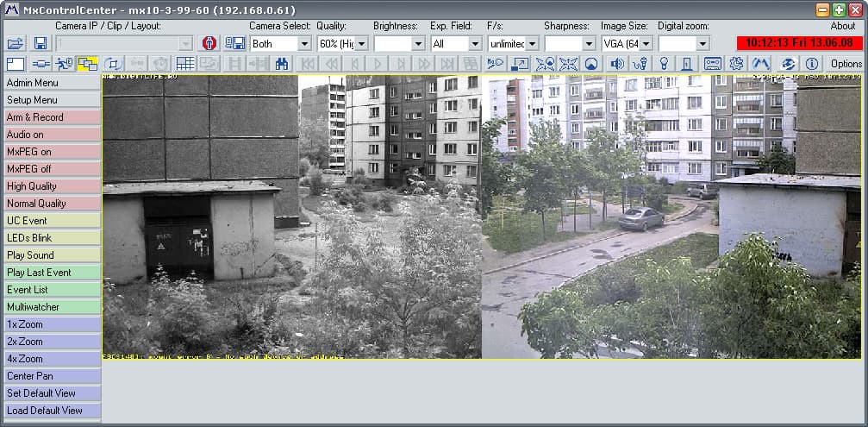The image size is (868, 427).
Task: Open the grid layout icon
Action: [185, 64]
